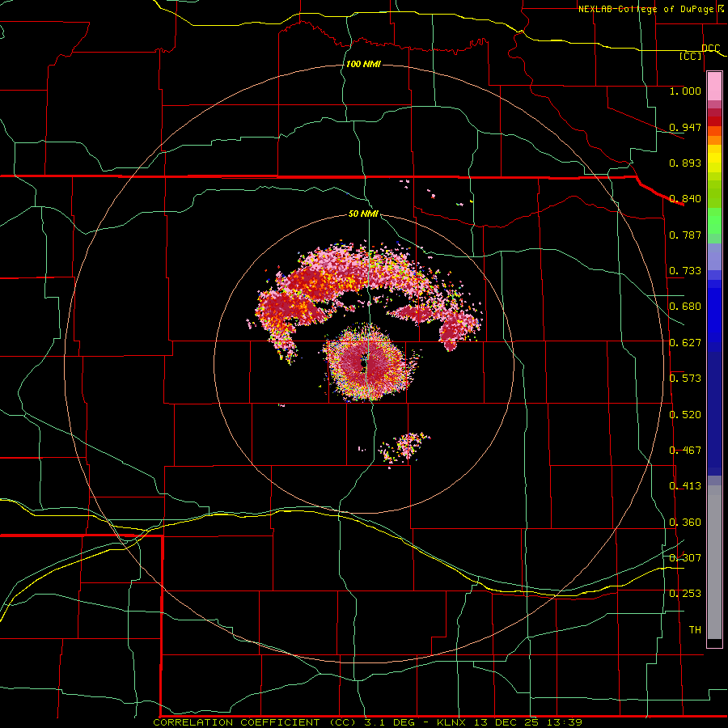The image size is (728, 728).
Task: Select the 0.307 scale value
Action: tap(685, 557)
